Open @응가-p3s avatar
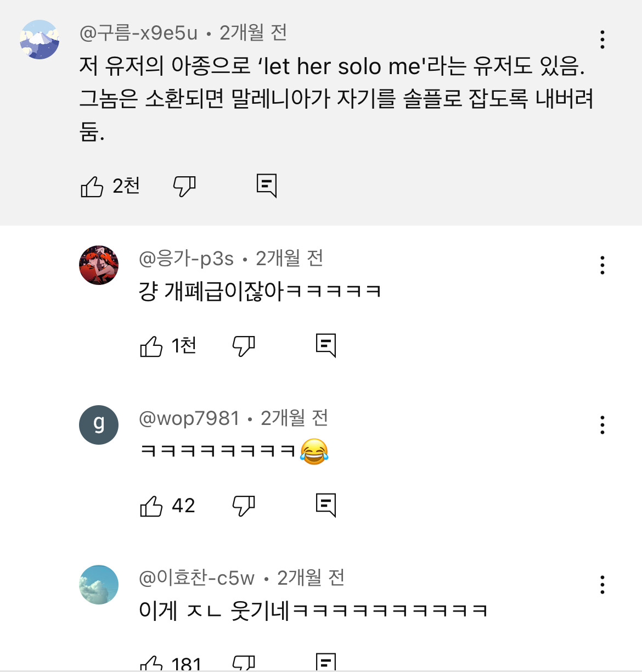642x672 pixels. point(99,265)
